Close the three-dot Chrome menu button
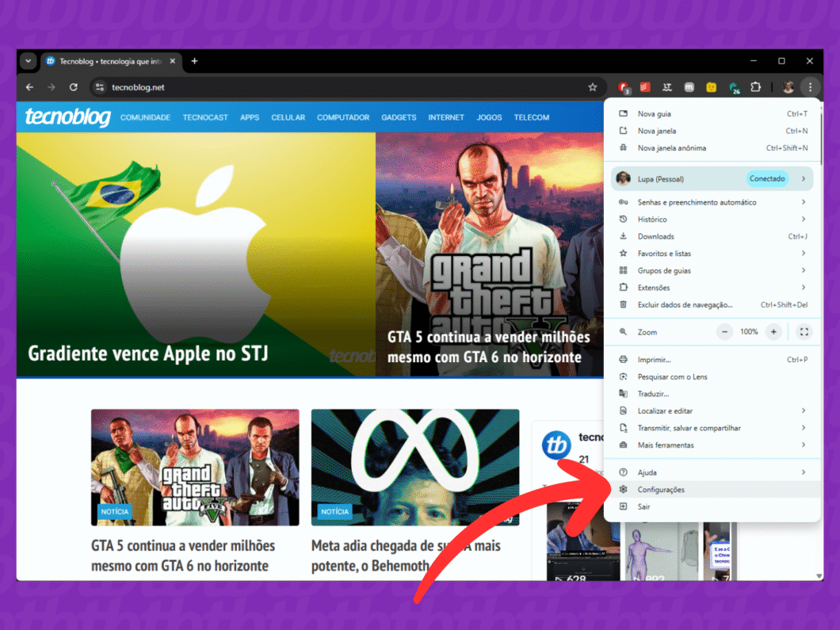Screen dimensions: 840x630 [x=810, y=87]
